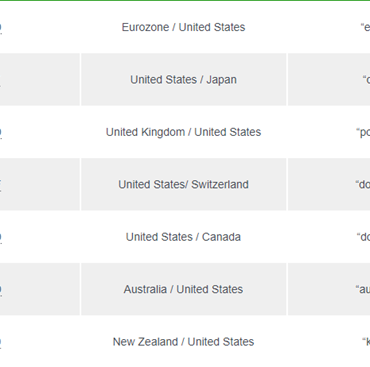
Task: Select the United States / Canada cell
Action: click(183, 237)
